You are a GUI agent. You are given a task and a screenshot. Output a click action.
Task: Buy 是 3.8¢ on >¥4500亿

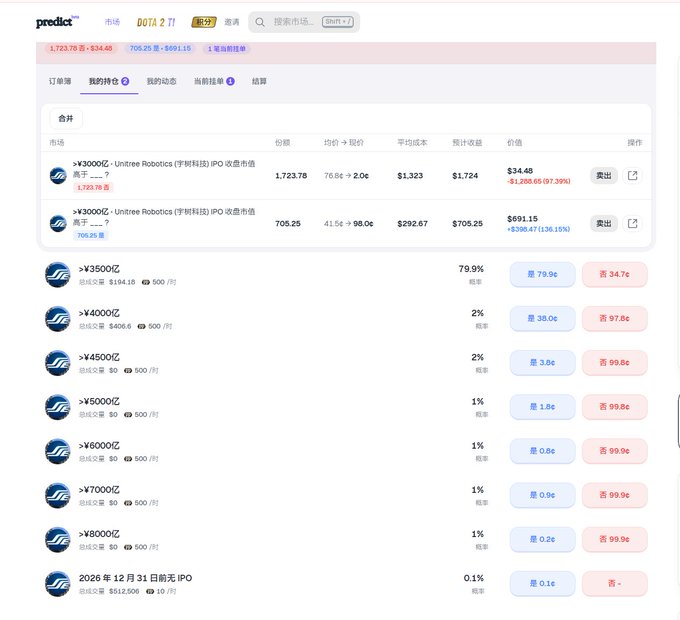click(543, 363)
